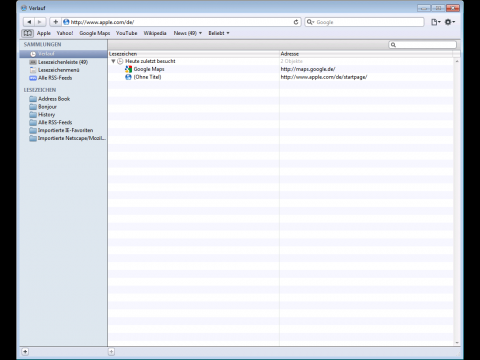Open the page menu icon
The image size is (480, 360).
[x=436, y=22]
